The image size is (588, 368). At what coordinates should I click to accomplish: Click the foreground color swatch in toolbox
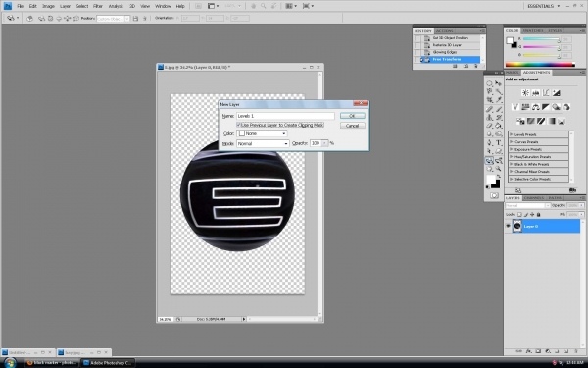tap(491, 180)
